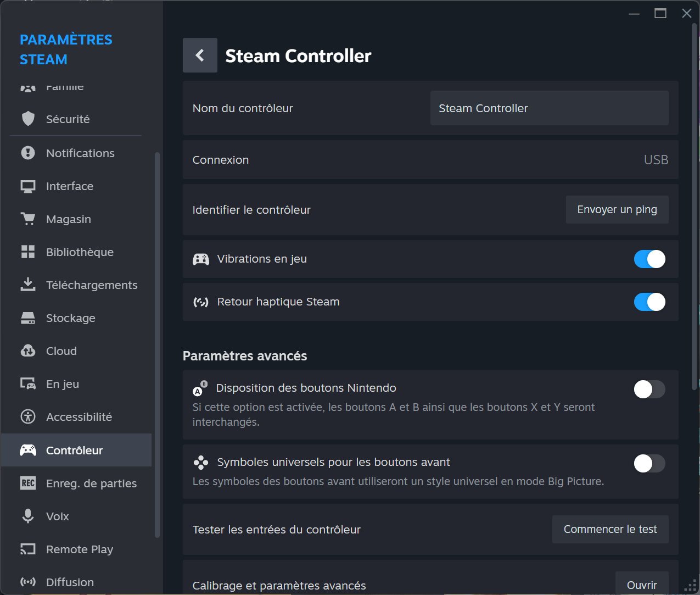Click the USB connection value text

(x=656, y=160)
